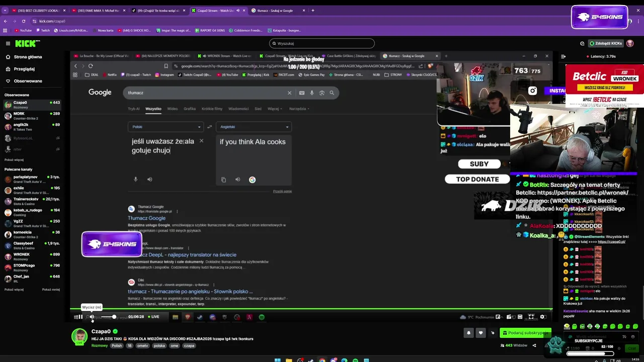Open Cobblemon Freedo bookmark

coord(246,30)
